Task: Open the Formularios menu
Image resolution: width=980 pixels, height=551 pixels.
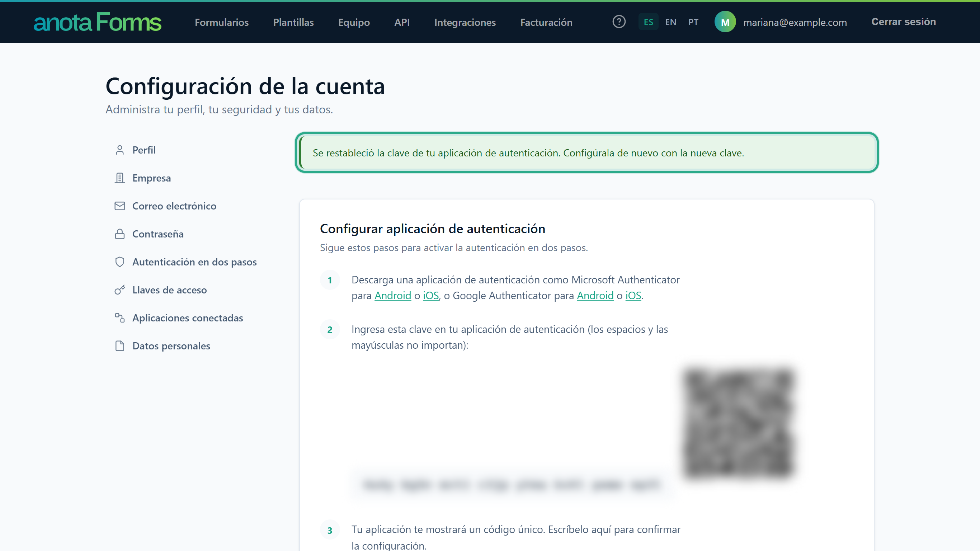Action: (221, 23)
